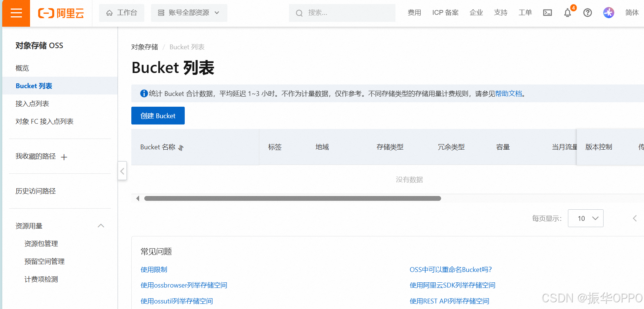Open 资源包管理 in the sidebar

[41, 244]
